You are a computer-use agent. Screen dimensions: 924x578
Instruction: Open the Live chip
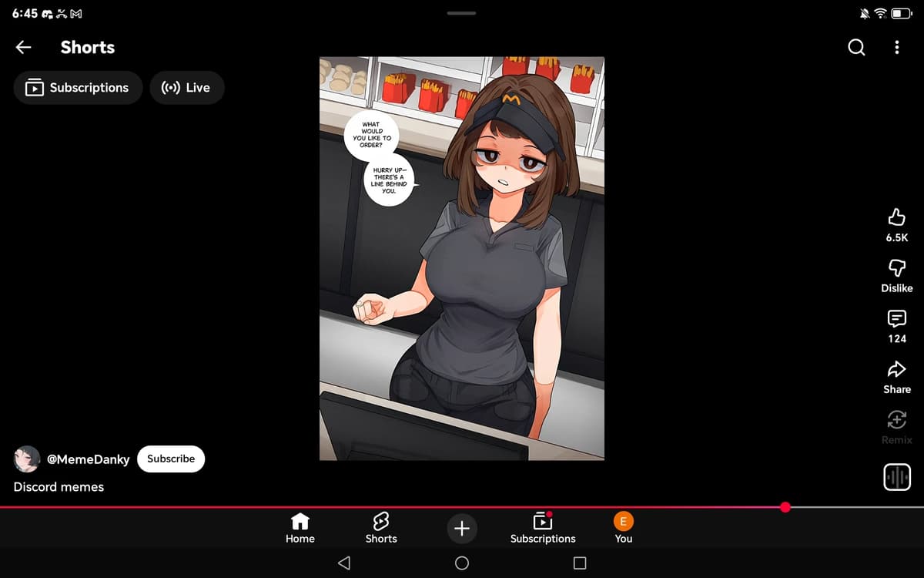(x=187, y=88)
